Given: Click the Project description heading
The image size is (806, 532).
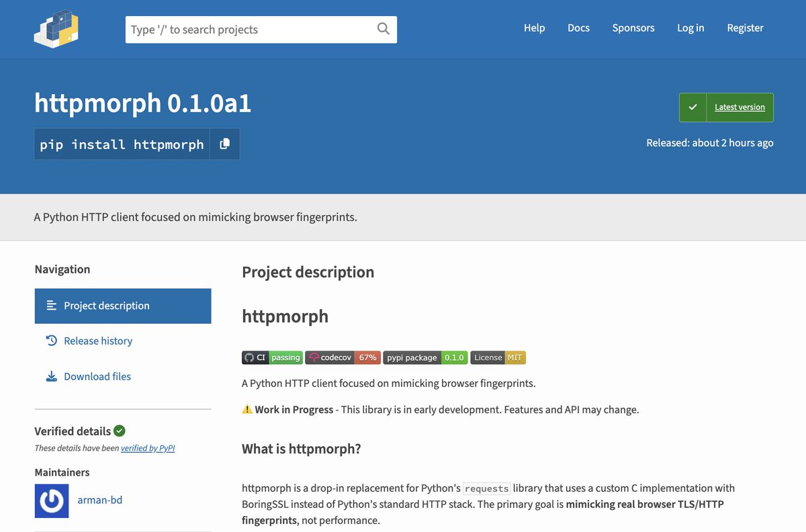Looking at the screenshot, I should tap(308, 272).
